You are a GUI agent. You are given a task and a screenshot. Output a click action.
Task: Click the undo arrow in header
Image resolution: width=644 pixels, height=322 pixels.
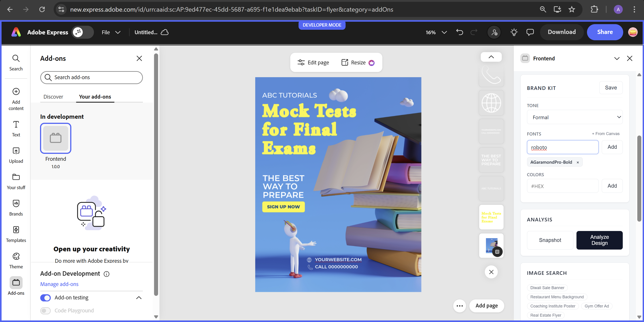(460, 32)
